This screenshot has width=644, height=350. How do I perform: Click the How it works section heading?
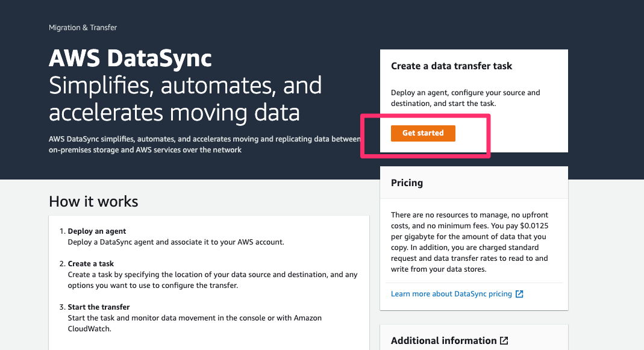tap(93, 202)
